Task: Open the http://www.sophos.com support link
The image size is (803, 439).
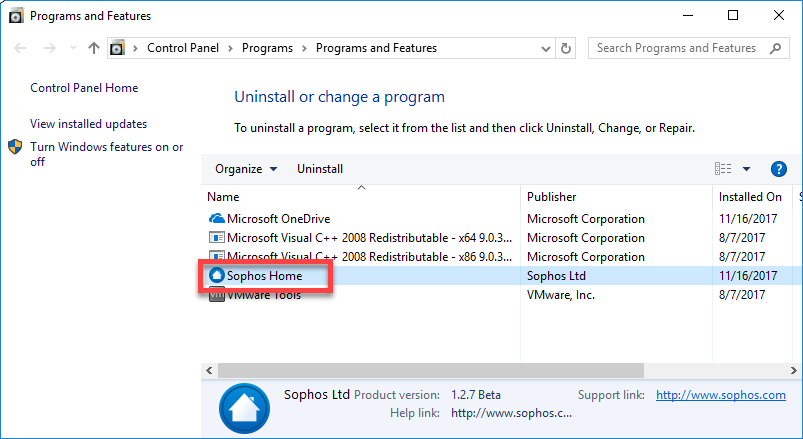Action: [721, 395]
